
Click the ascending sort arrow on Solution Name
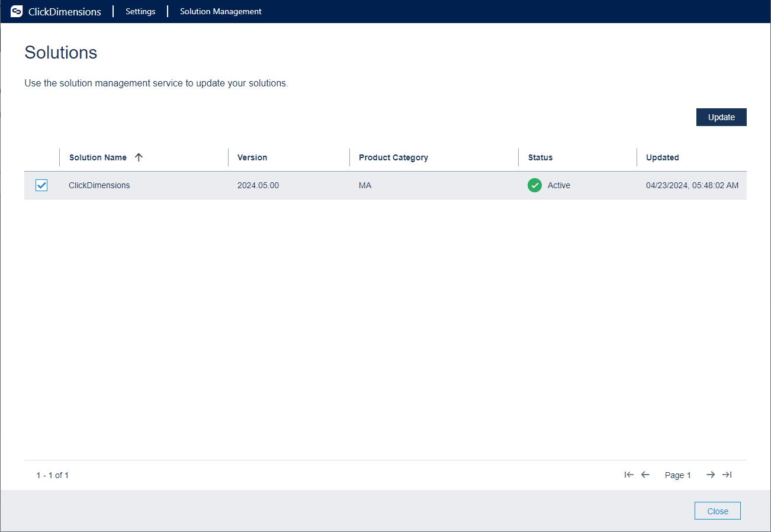tap(139, 157)
